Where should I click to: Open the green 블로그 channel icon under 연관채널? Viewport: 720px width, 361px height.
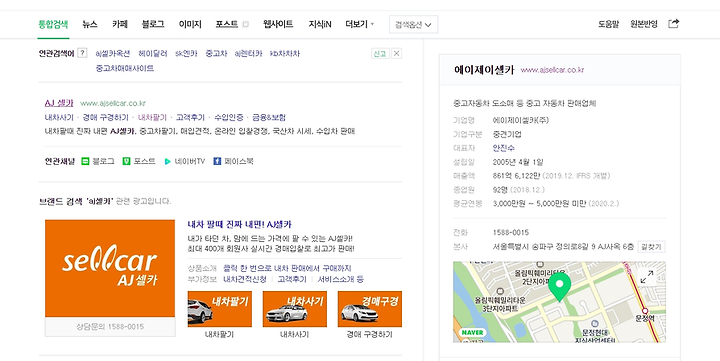click(85, 161)
